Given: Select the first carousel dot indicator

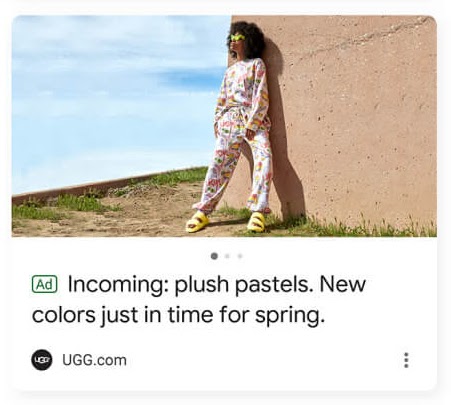Looking at the screenshot, I should [x=214, y=256].
